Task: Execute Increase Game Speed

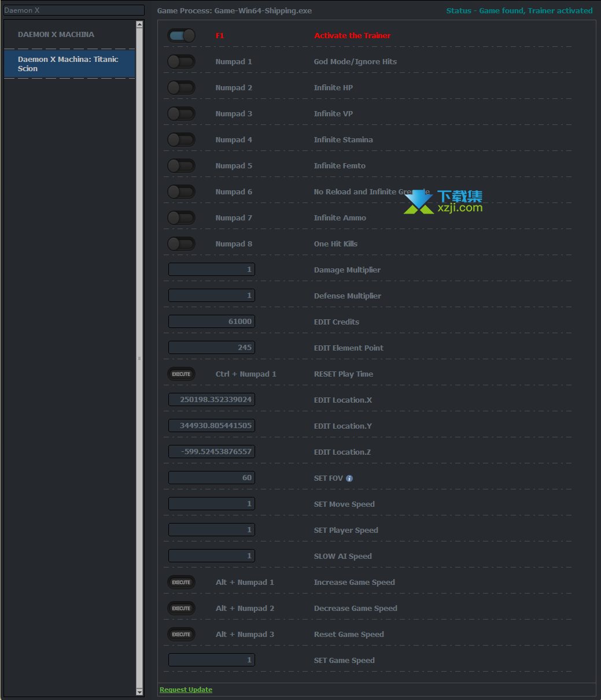Action: (181, 583)
